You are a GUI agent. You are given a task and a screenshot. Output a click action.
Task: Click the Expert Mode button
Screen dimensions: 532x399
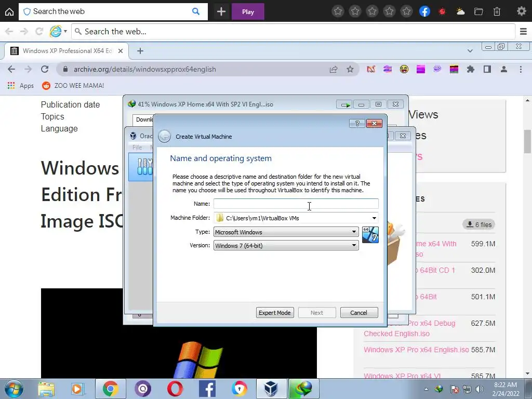click(275, 313)
